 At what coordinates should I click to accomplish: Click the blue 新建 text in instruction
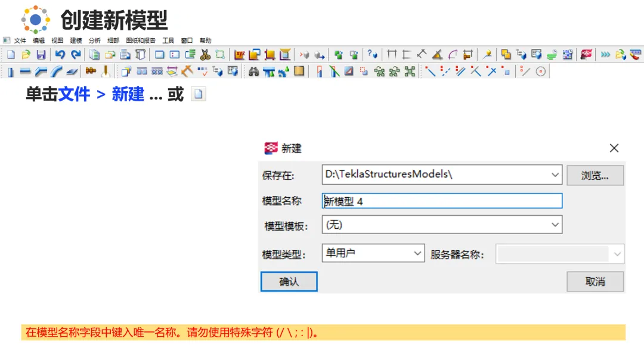(128, 94)
